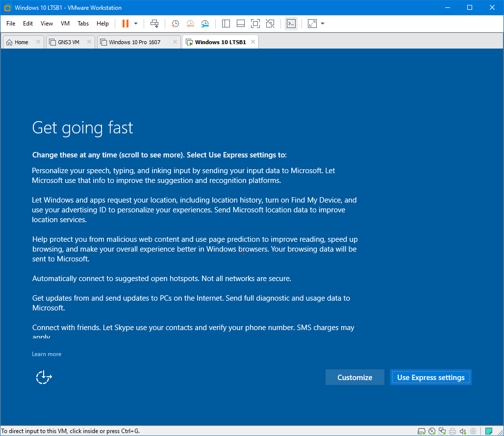Image resolution: width=504 pixels, height=436 pixels.
Task: Click the Home tab house icon
Action: pyautogui.click(x=9, y=43)
